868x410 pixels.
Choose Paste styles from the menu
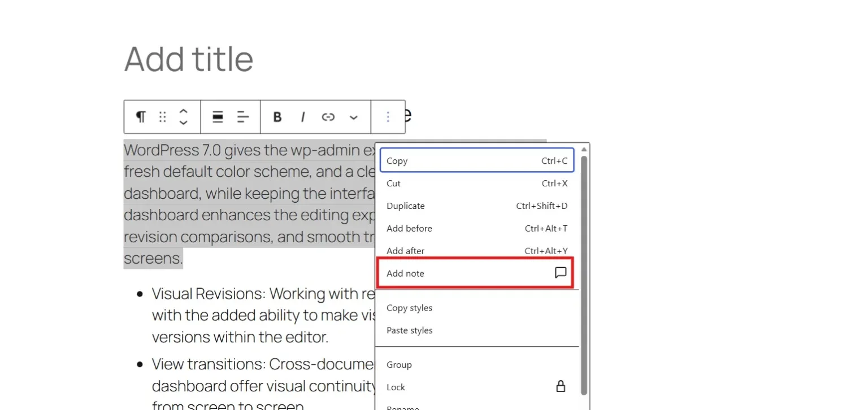coord(477,330)
